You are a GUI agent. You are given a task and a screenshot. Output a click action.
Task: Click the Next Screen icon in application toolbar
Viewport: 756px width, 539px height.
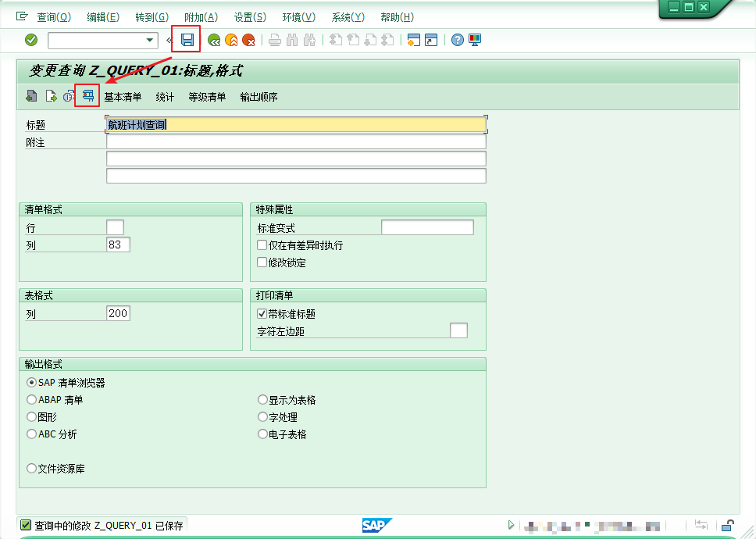click(50, 96)
